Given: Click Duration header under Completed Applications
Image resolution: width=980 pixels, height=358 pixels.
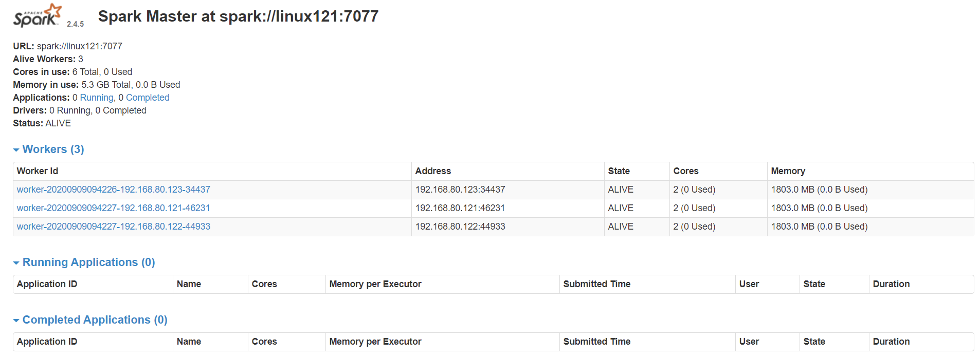Looking at the screenshot, I should (x=891, y=342).
